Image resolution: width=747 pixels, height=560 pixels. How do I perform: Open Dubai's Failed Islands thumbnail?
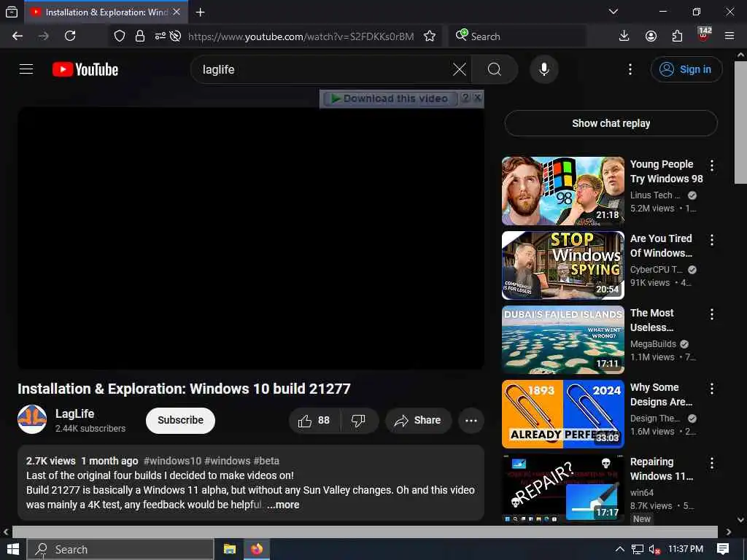coord(562,340)
